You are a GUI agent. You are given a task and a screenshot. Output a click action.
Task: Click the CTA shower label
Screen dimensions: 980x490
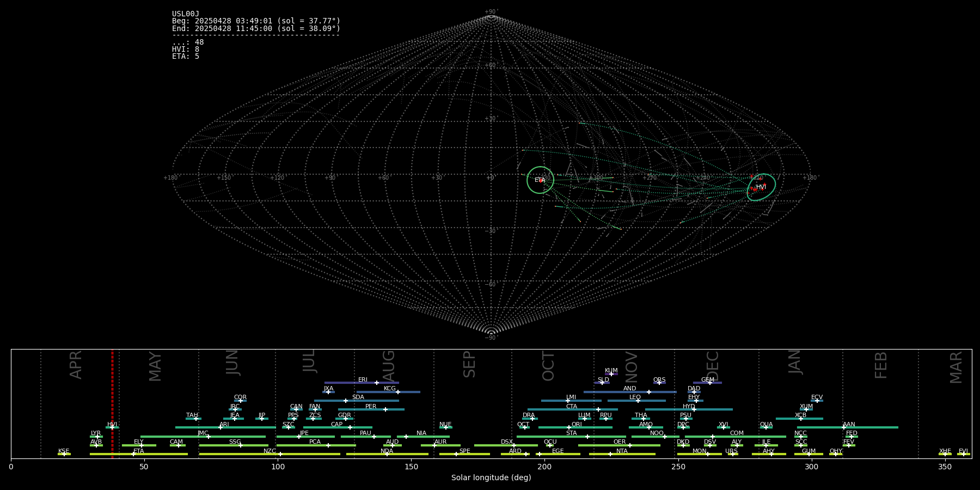(572, 407)
